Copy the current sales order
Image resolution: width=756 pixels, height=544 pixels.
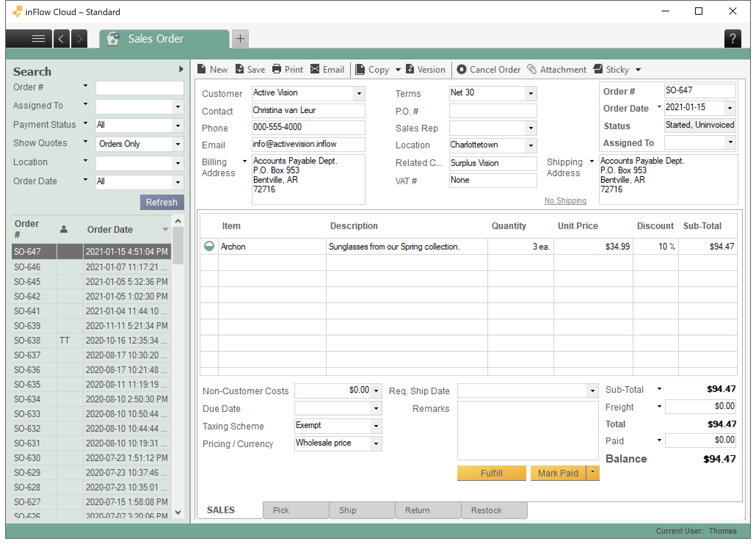(x=372, y=69)
